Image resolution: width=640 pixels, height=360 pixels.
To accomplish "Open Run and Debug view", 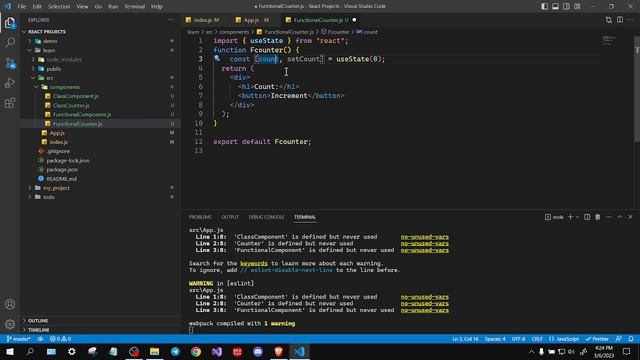I will pyautogui.click(x=10, y=82).
